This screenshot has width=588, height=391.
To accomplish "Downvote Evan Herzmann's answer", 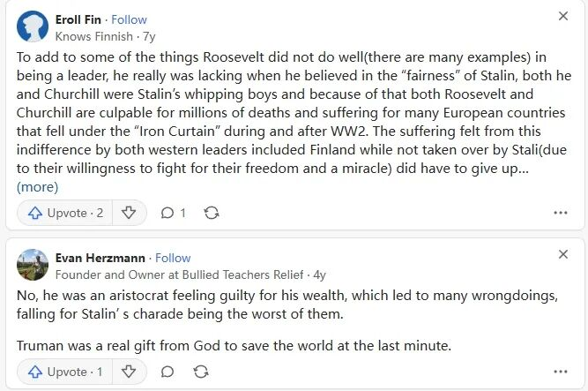I will (129, 372).
